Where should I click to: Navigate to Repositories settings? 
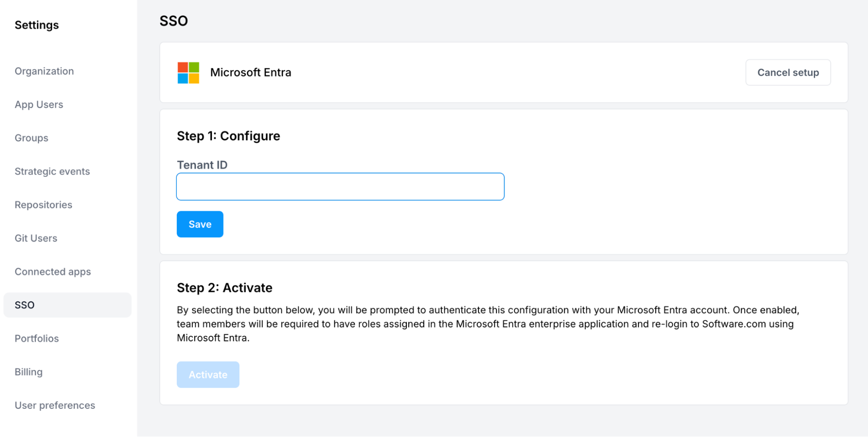pos(43,205)
